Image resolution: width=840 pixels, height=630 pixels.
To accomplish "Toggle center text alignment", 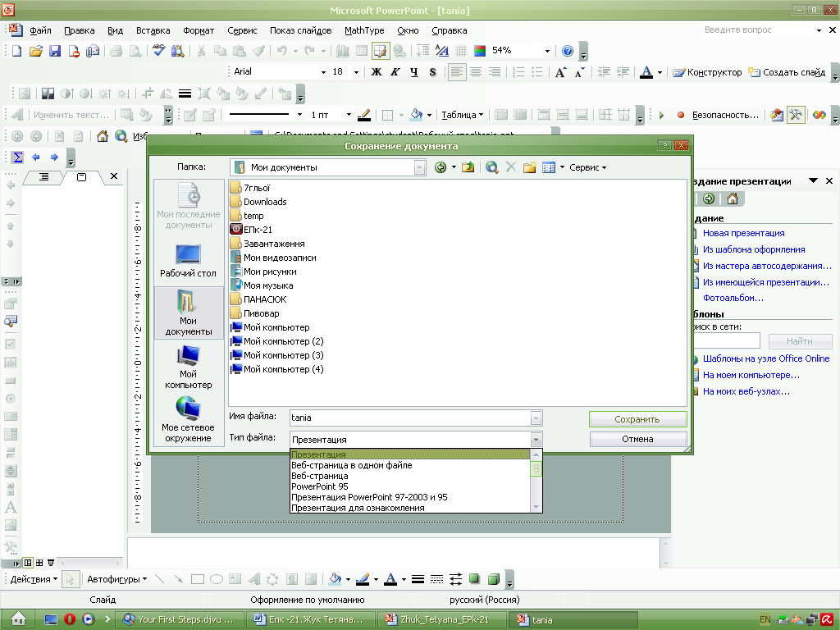I will (476, 72).
